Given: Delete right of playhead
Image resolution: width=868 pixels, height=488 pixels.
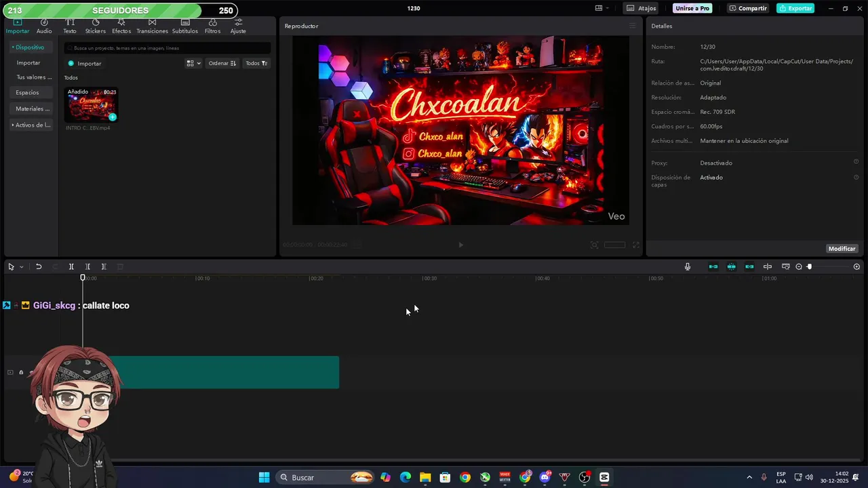Looking at the screenshot, I should [x=104, y=266].
